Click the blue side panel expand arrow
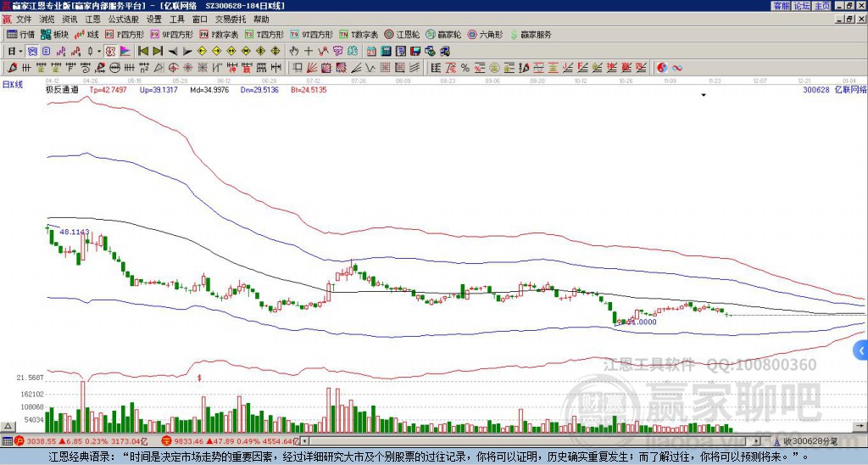868x465 pixels. [861, 350]
